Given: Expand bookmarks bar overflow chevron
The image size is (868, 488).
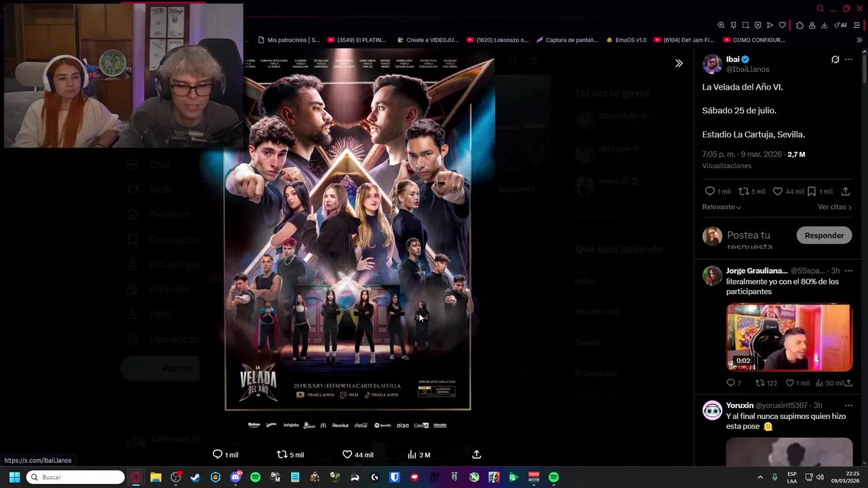Looking at the screenshot, I should (x=859, y=40).
